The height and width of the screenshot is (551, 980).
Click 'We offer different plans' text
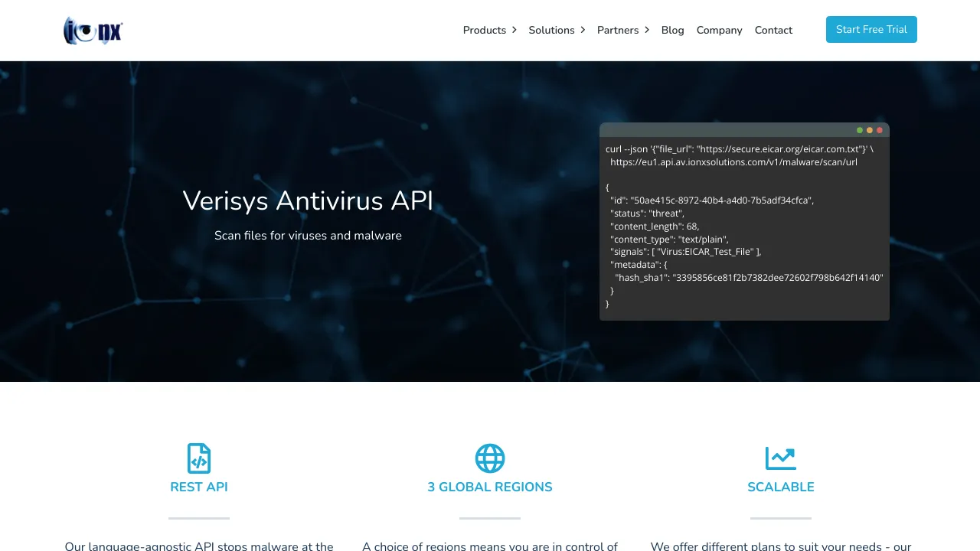click(781, 546)
